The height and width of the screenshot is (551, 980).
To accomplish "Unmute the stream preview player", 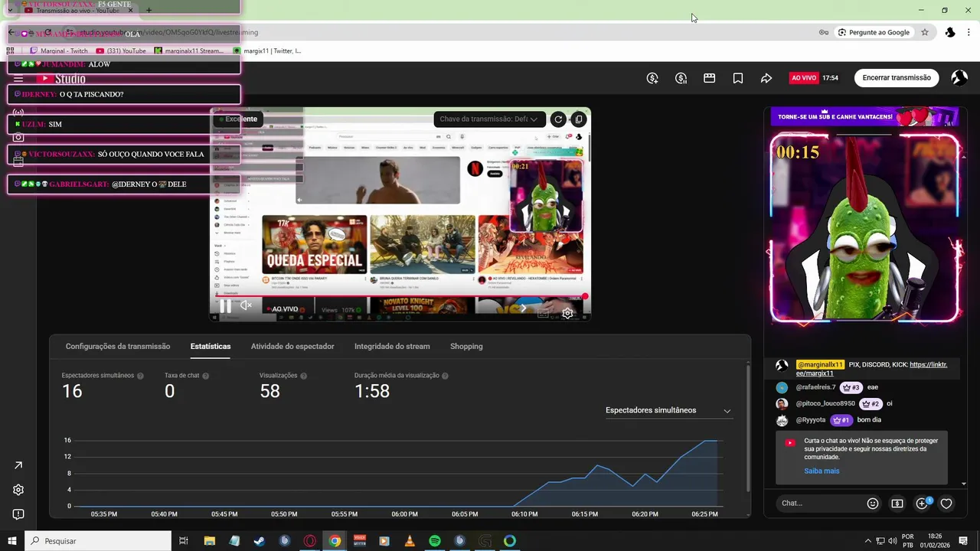I will [x=246, y=305].
